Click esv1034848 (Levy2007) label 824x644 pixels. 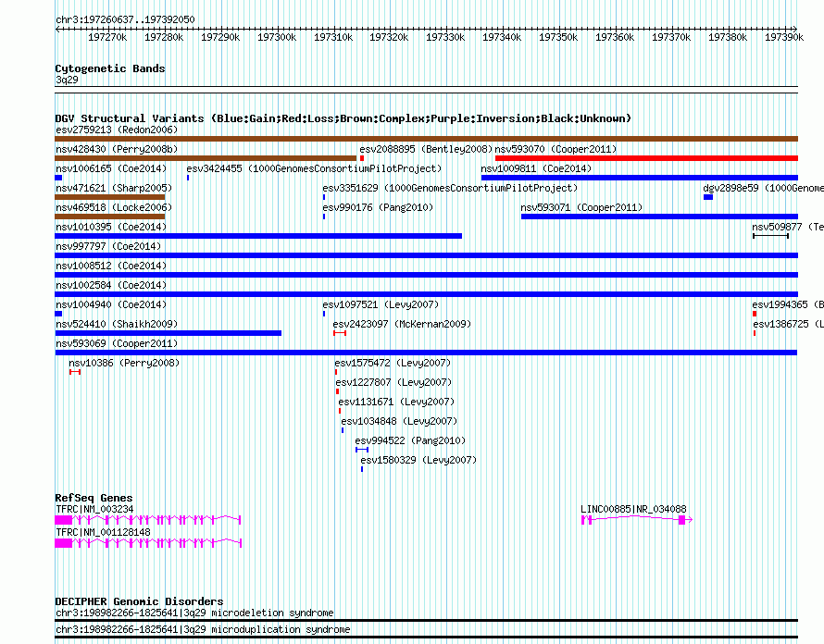point(399,421)
